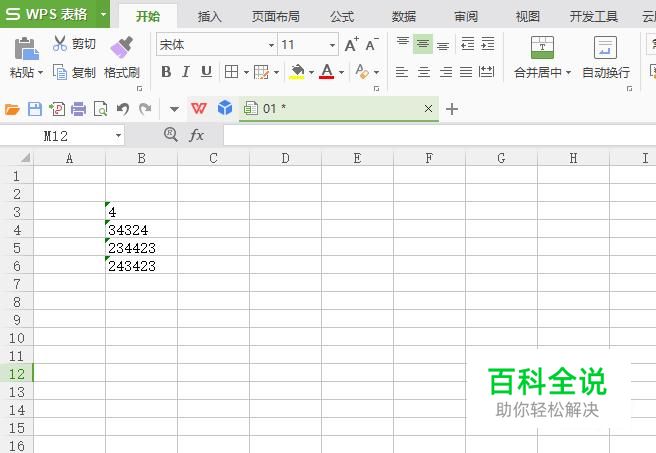Add a new document tab with plus
This screenshot has height=453, width=656.
click(452, 109)
